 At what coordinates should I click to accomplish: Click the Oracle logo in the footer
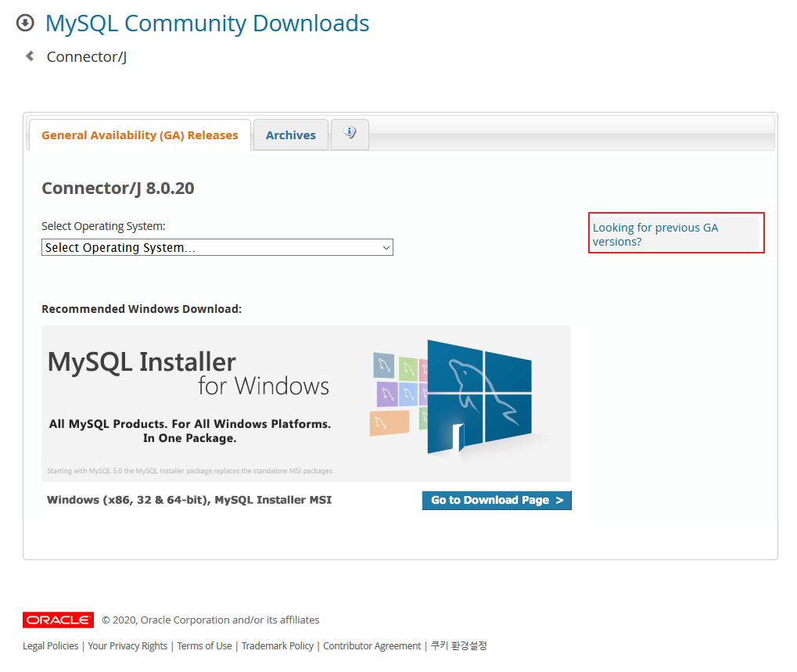(58, 620)
